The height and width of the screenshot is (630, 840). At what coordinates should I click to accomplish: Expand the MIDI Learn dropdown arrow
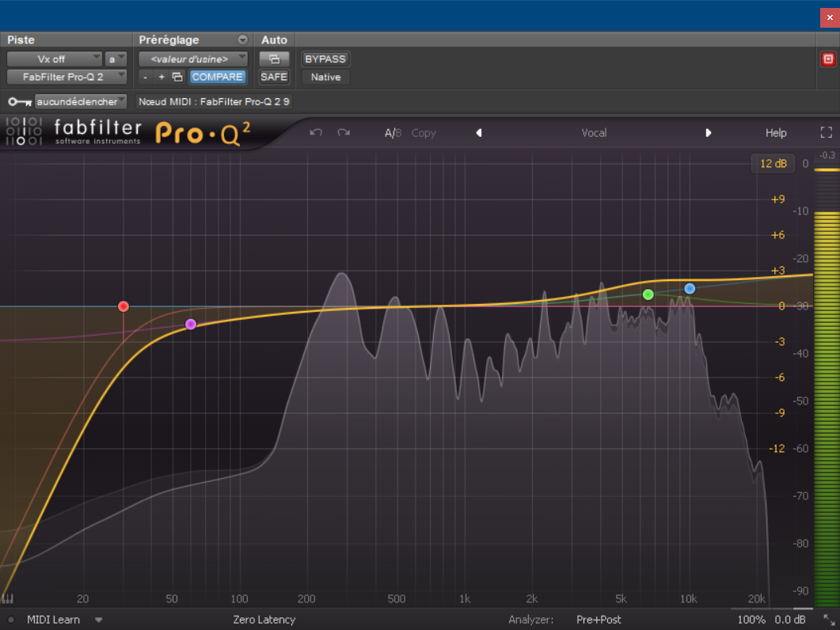coord(99,620)
